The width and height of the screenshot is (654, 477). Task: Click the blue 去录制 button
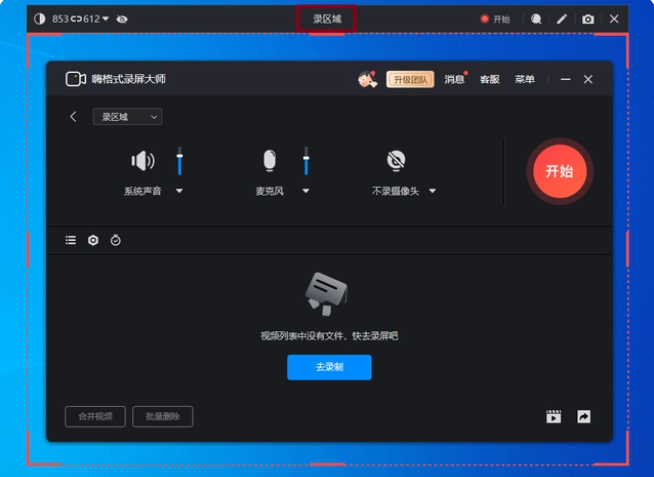coord(329,367)
